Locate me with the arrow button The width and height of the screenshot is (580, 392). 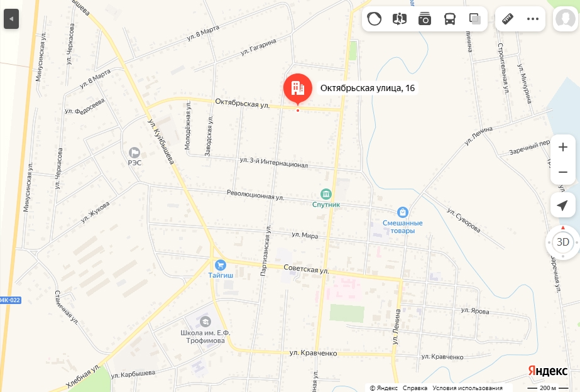click(x=562, y=205)
